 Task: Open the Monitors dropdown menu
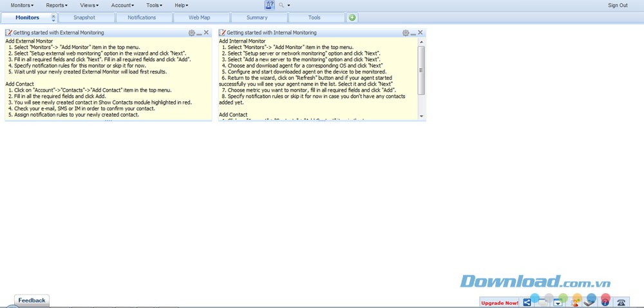pos(22,5)
